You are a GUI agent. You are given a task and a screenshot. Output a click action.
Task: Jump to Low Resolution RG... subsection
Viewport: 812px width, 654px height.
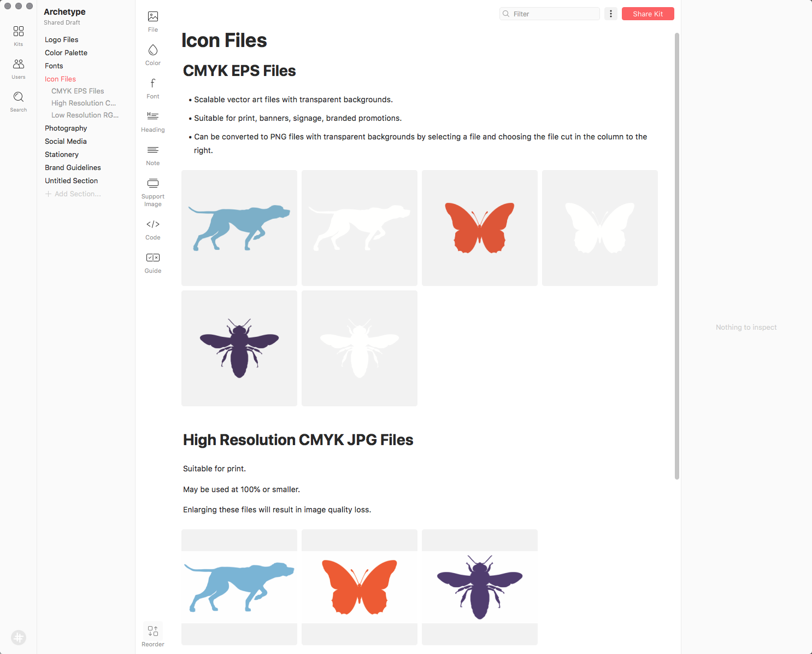pos(85,115)
